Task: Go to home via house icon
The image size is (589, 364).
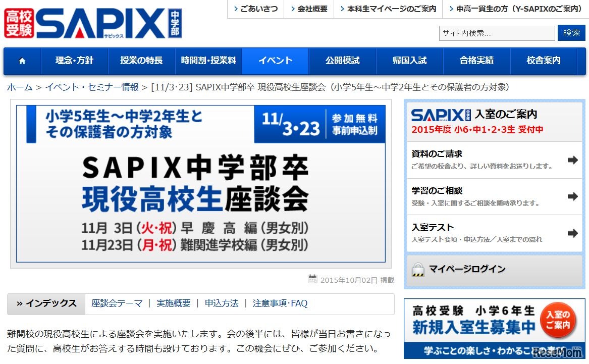Action: click(x=22, y=61)
